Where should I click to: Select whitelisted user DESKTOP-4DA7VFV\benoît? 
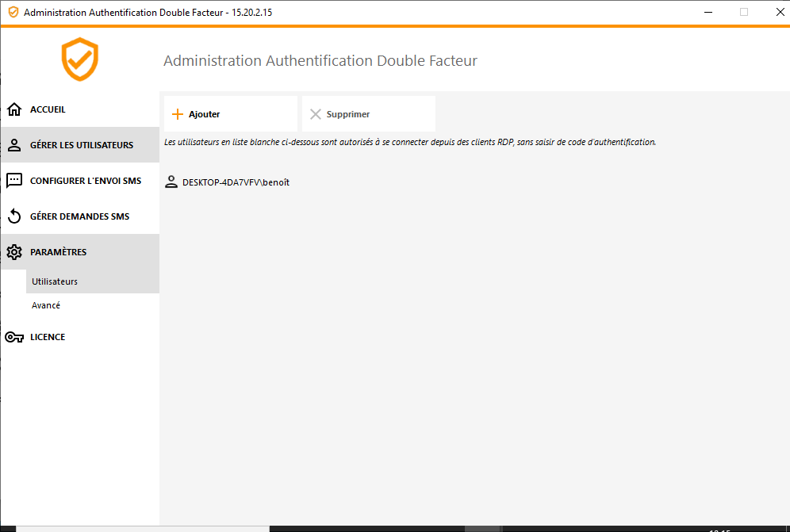coord(236,182)
